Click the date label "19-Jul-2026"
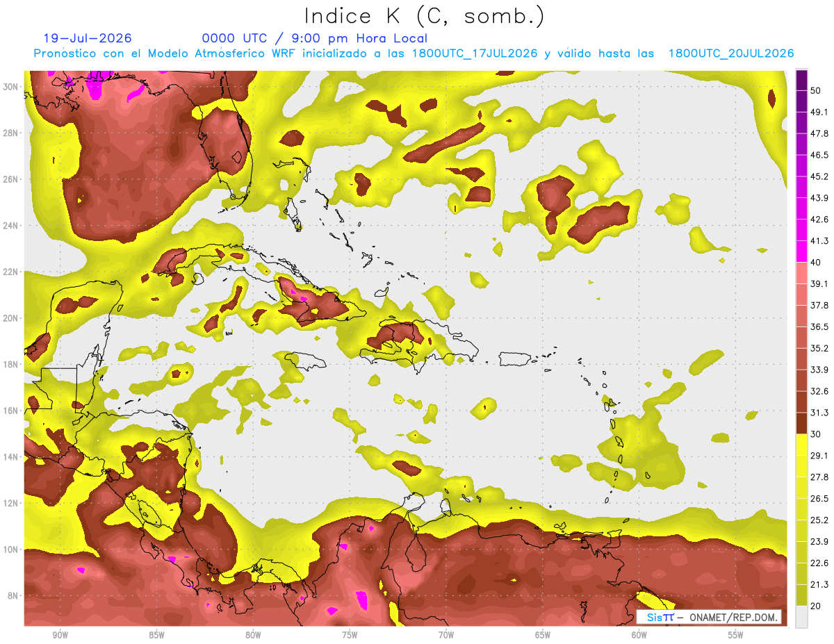 [87, 38]
